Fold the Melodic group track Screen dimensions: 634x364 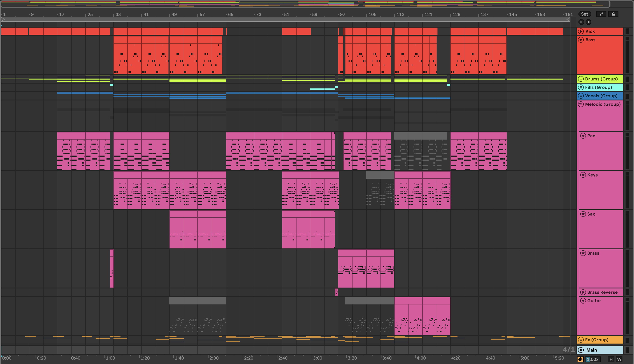click(581, 104)
